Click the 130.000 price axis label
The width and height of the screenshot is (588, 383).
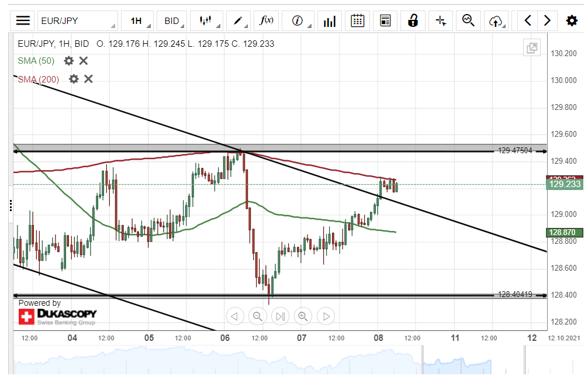point(563,80)
